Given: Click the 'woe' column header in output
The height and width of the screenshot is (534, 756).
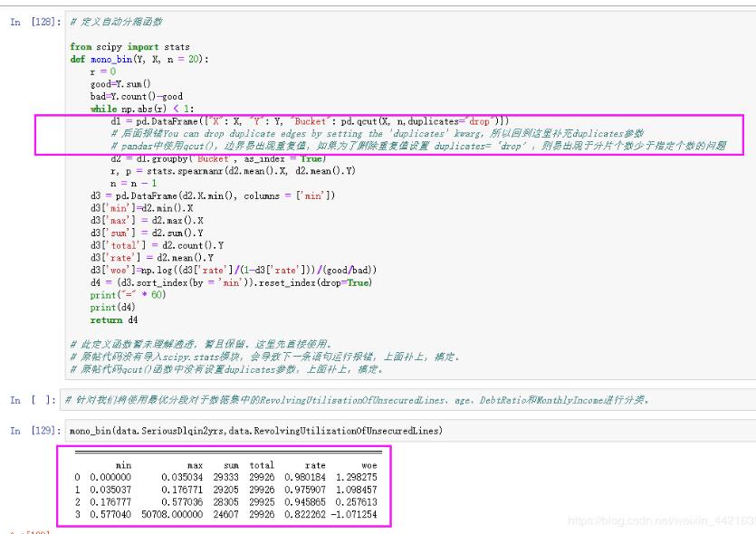Looking at the screenshot, I should 369,465.
